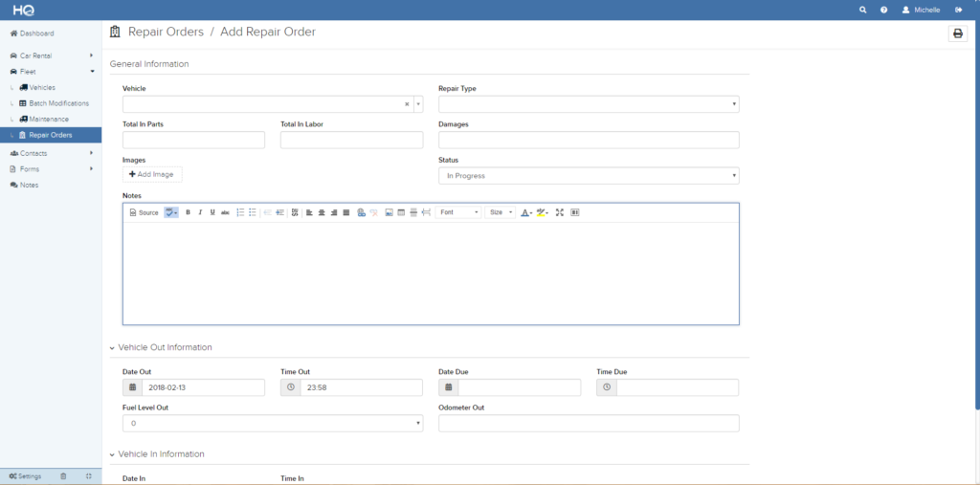Insert an image in Notes editor
The image size is (980, 485).
389,212
